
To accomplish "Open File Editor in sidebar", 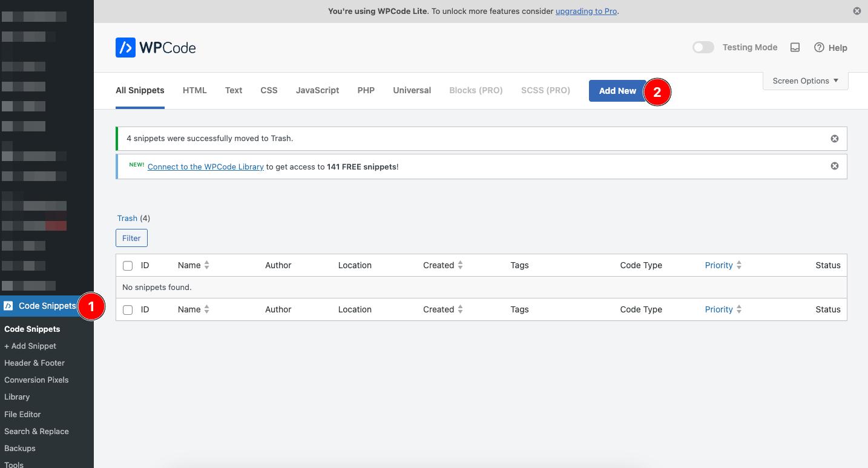I will tap(22, 414).
